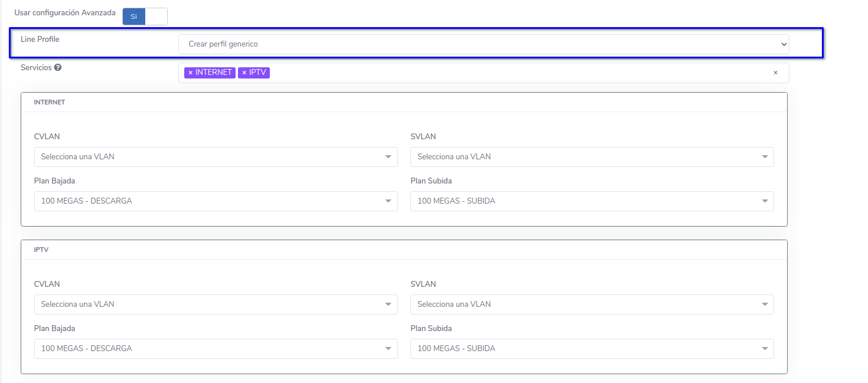Clear all selected services with the x
868x383 pixels.
coord(775,73)
